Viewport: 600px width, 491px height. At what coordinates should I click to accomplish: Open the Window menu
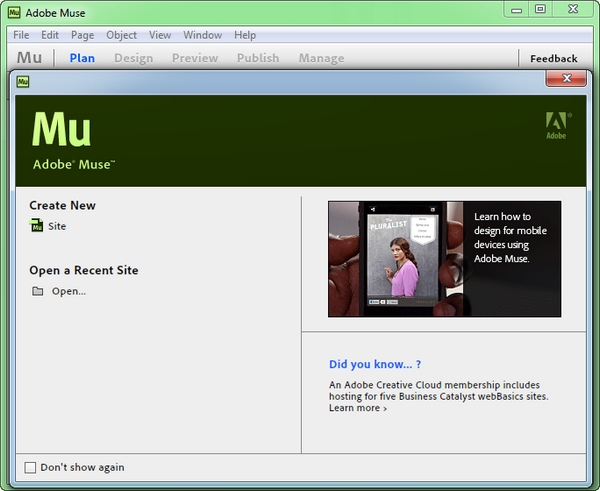click(x=203, y=35)
